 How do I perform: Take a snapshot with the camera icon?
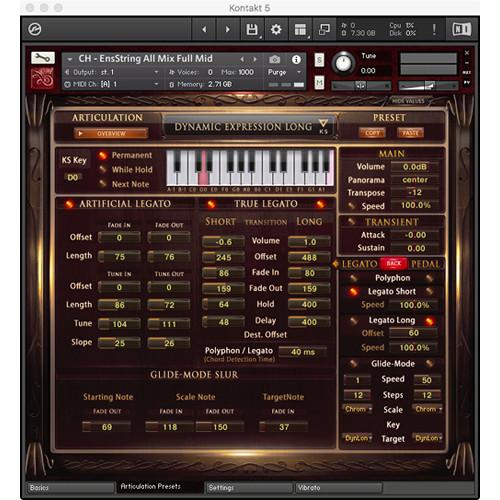click(x=274, y=59)
